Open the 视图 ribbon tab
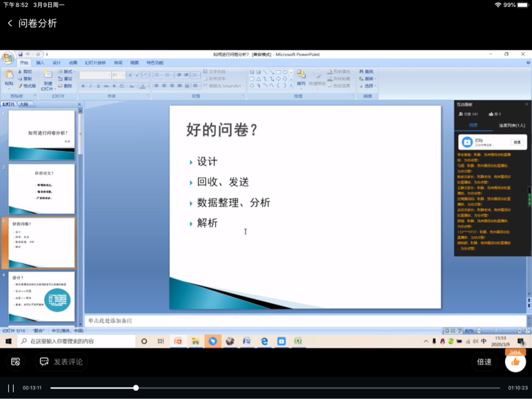 pyautogui.click(x=135, y=63)
